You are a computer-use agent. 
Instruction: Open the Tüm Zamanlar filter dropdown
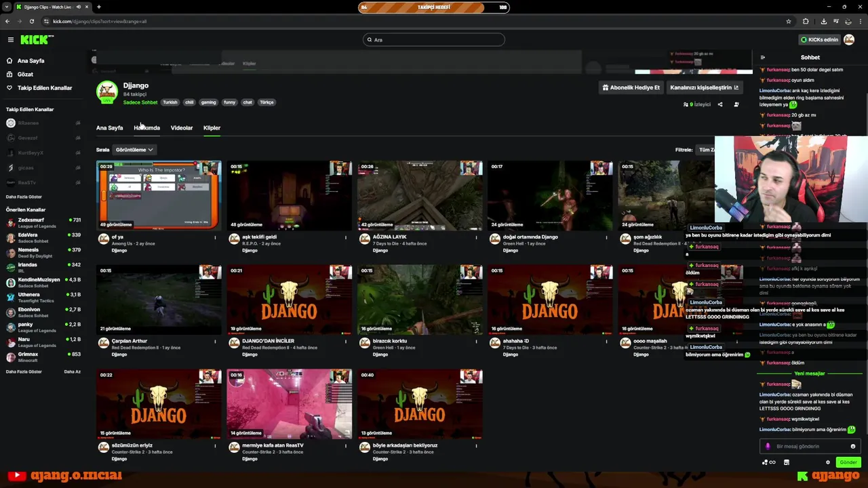[x=706, y=150]
